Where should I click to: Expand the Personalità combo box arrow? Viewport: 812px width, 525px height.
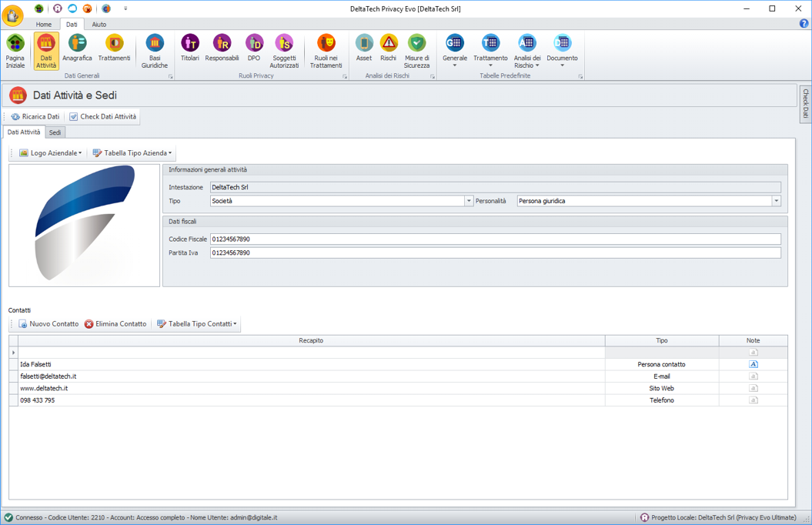(777, 201)
